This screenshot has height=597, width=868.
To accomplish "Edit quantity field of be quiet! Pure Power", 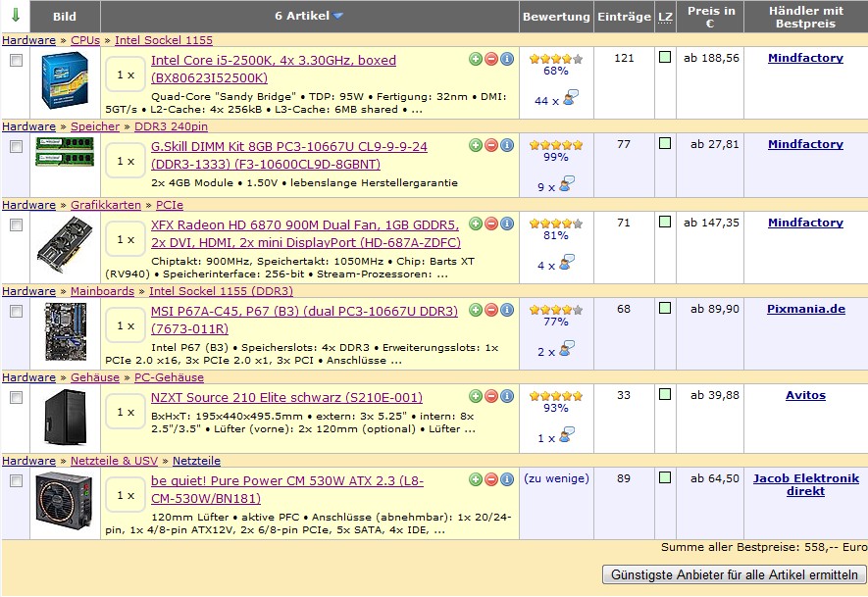I will tap(126, 495).
